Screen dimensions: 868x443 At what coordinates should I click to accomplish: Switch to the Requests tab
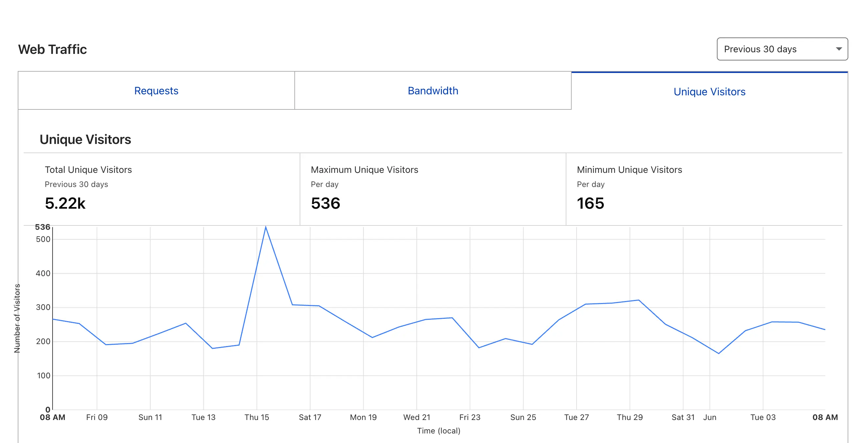point(156,90)
